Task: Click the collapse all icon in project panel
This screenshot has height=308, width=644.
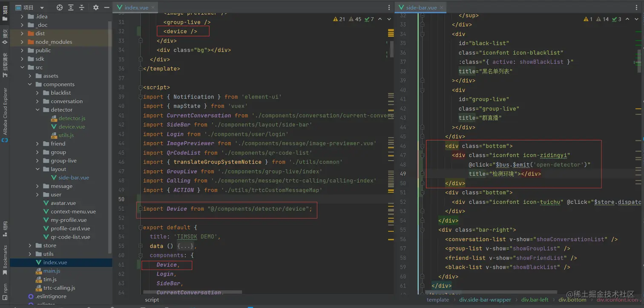Action: pos(82,8)
